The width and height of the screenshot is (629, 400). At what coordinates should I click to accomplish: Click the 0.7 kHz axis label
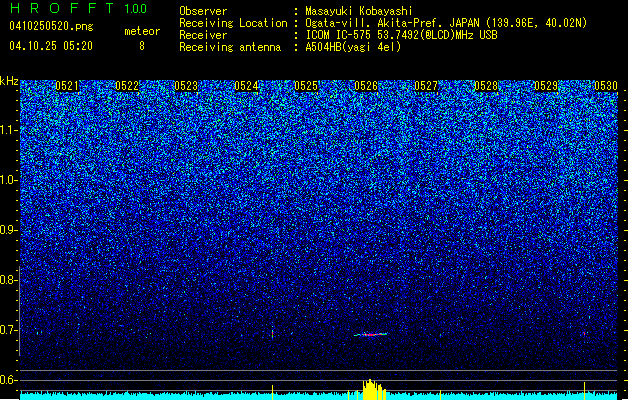[9, 330]
